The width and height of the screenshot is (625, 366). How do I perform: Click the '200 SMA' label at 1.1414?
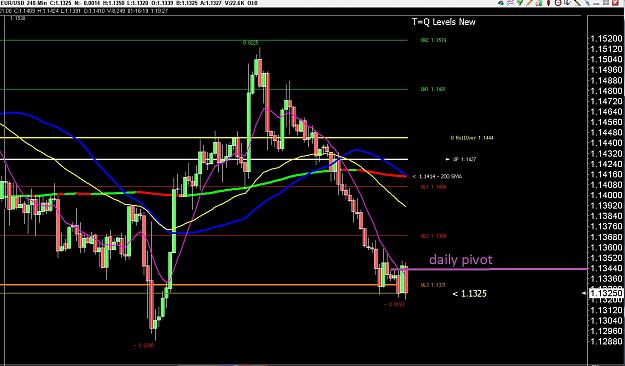pos(437,176)
